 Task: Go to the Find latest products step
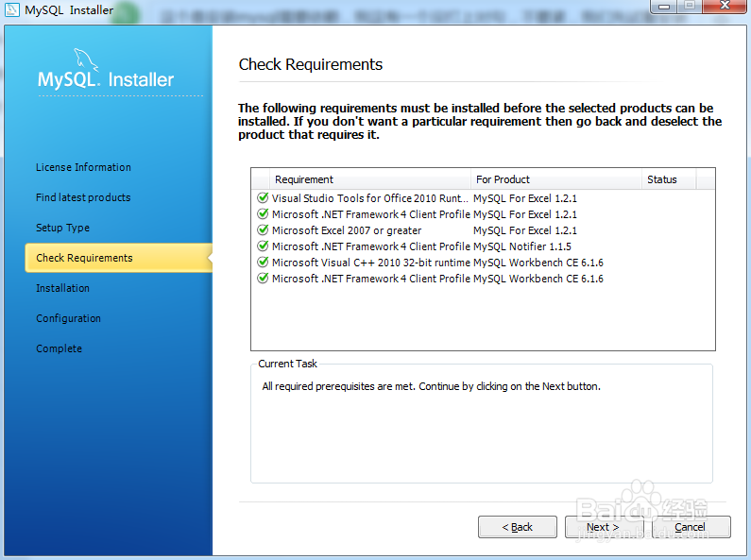click(83, 197)
